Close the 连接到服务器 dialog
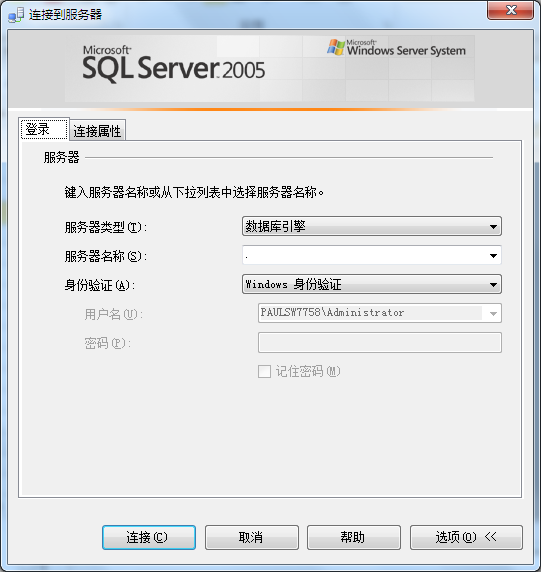Image resolution: width=541 pixels, height=572 pixels. click(x=510, y=10)
